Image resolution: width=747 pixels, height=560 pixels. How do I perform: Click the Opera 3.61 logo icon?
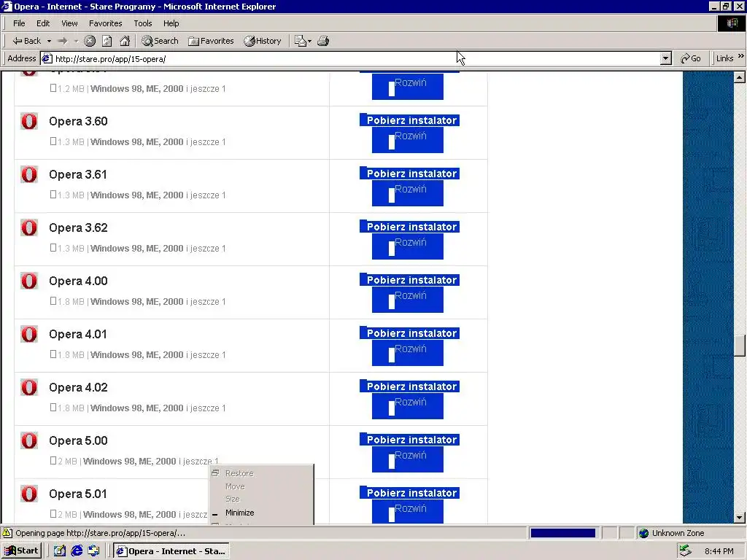coord(28,175)
